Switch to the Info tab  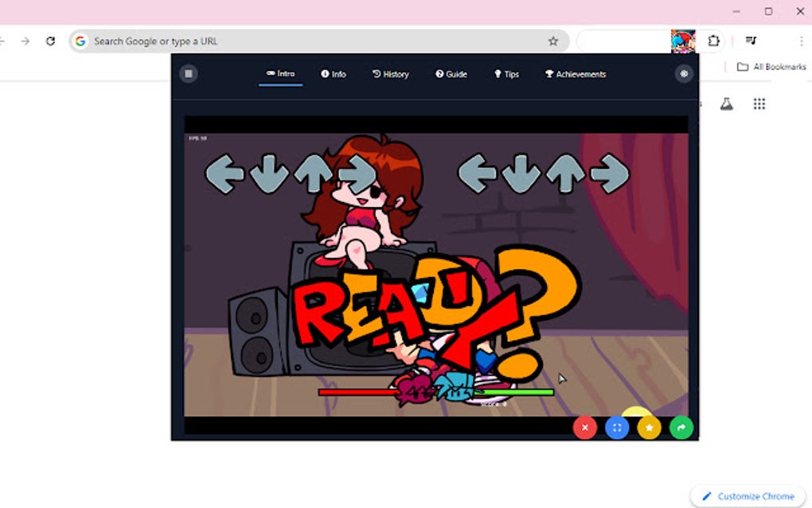pos(334,73)
